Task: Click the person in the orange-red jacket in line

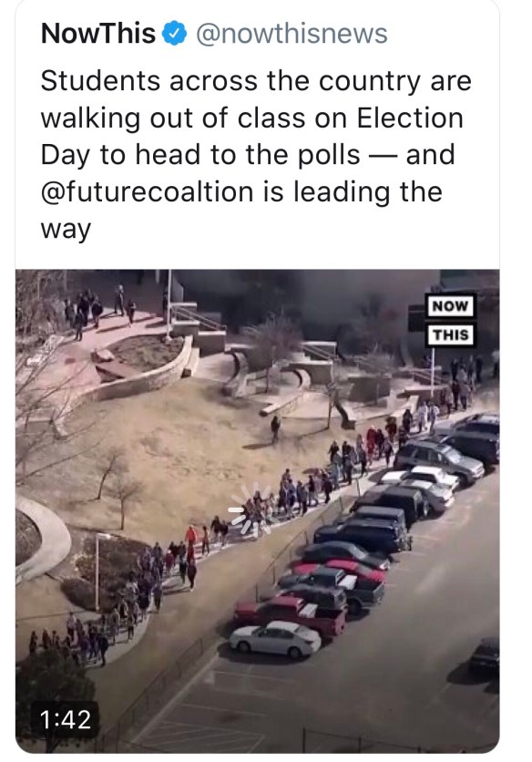Action: [191, 537]
